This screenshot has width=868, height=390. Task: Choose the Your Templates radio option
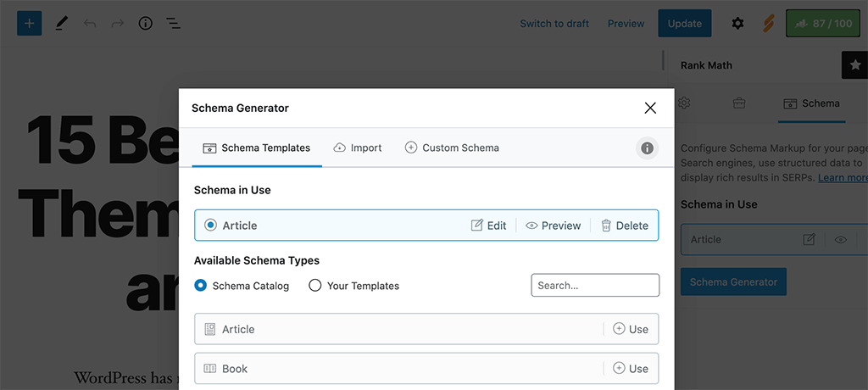pyautogui.click(x=315, y=286)
